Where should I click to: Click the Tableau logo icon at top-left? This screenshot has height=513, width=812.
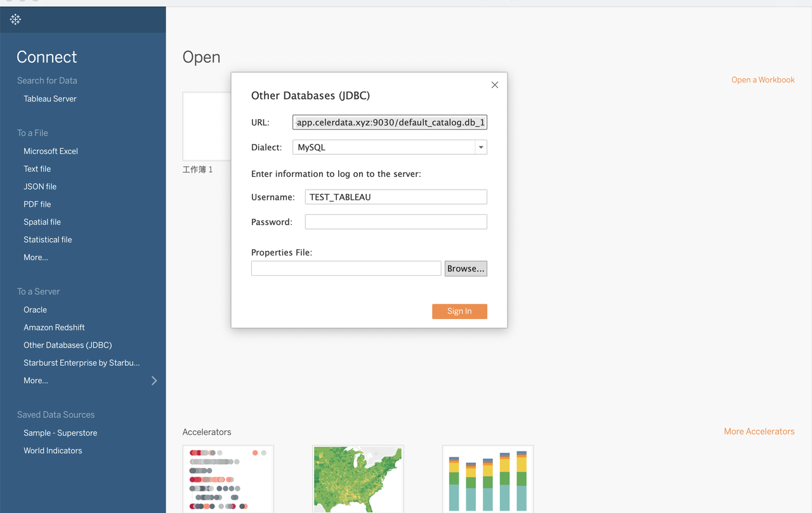(x=16, y=20)
